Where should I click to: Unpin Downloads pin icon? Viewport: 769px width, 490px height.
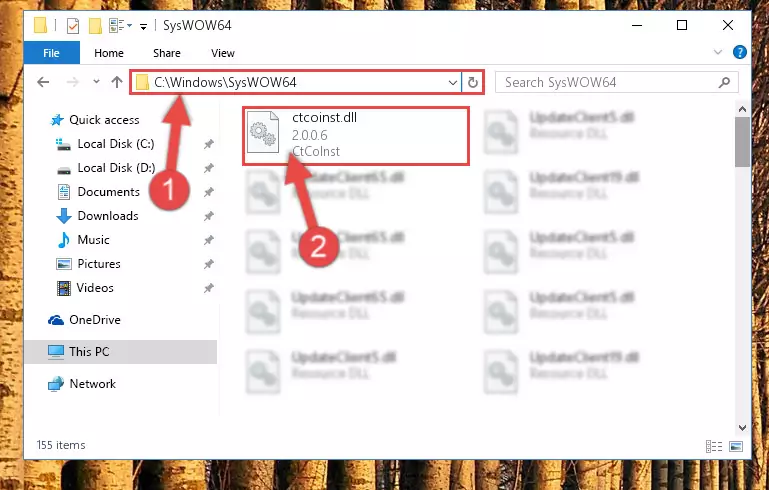[208, 216]
